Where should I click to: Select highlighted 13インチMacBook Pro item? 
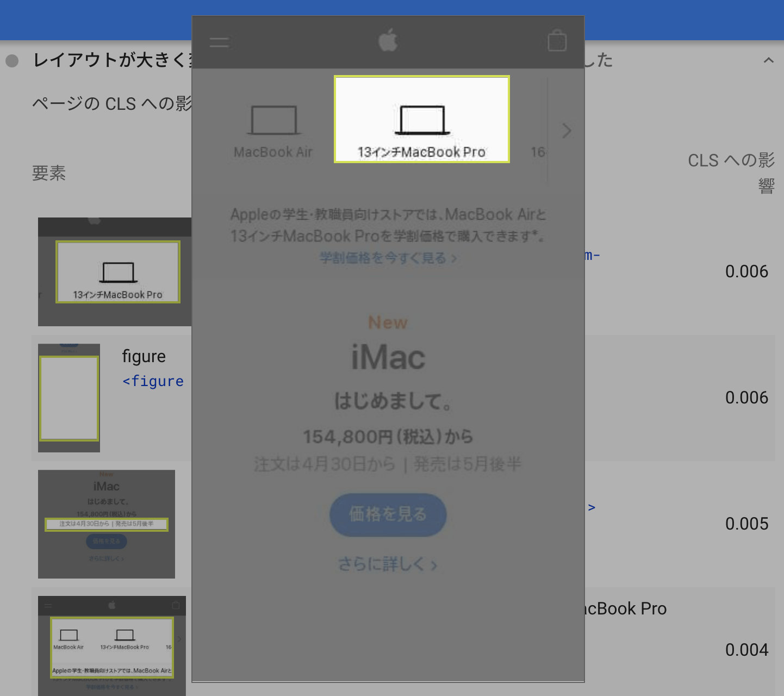pyautogui.click(x=422, y=119)
